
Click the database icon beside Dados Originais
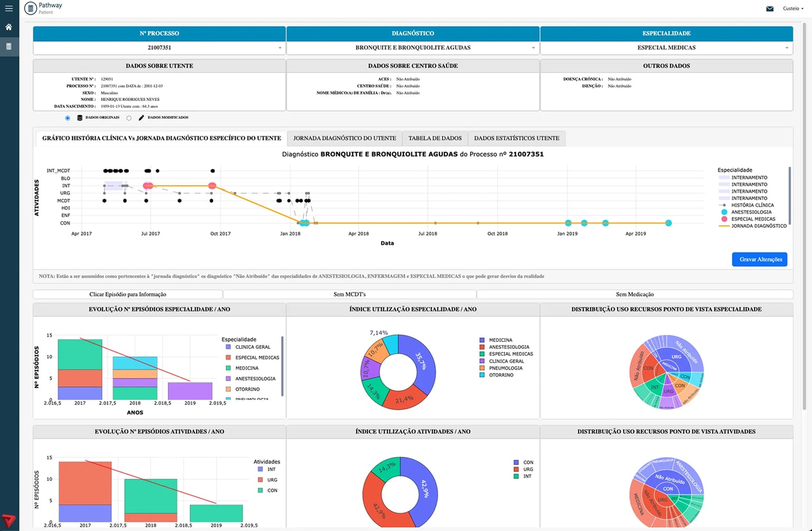(x=80, y=118)
